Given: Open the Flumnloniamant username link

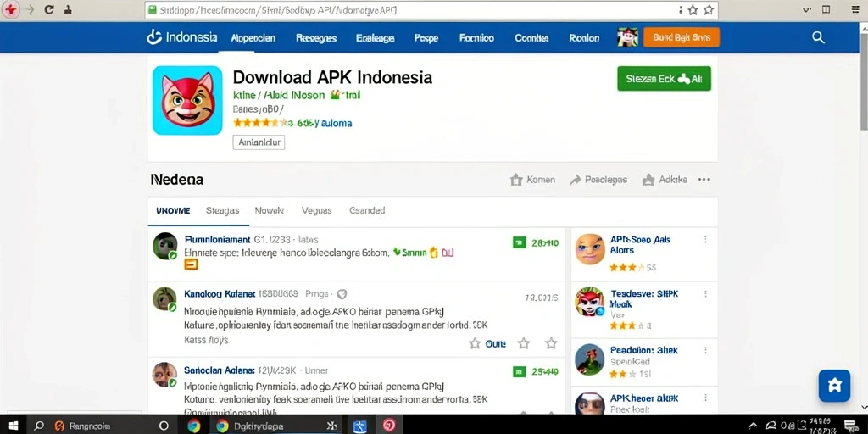Looking at the screenshot, I should (217, 240).
